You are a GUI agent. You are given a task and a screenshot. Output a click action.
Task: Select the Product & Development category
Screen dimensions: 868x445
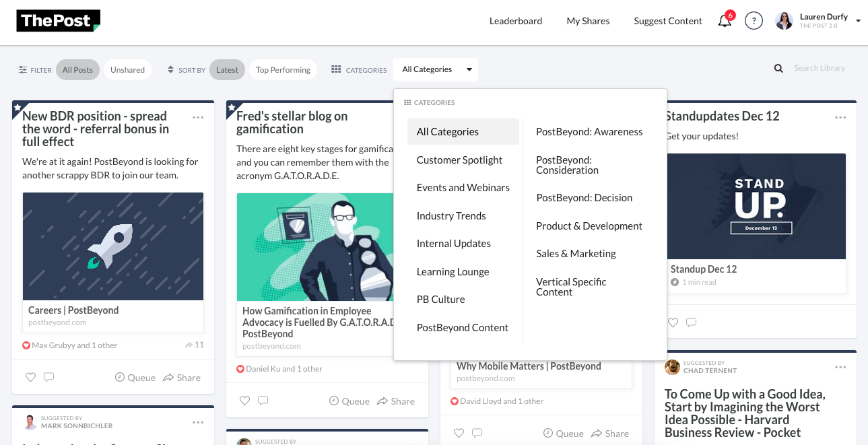[589, 226]
